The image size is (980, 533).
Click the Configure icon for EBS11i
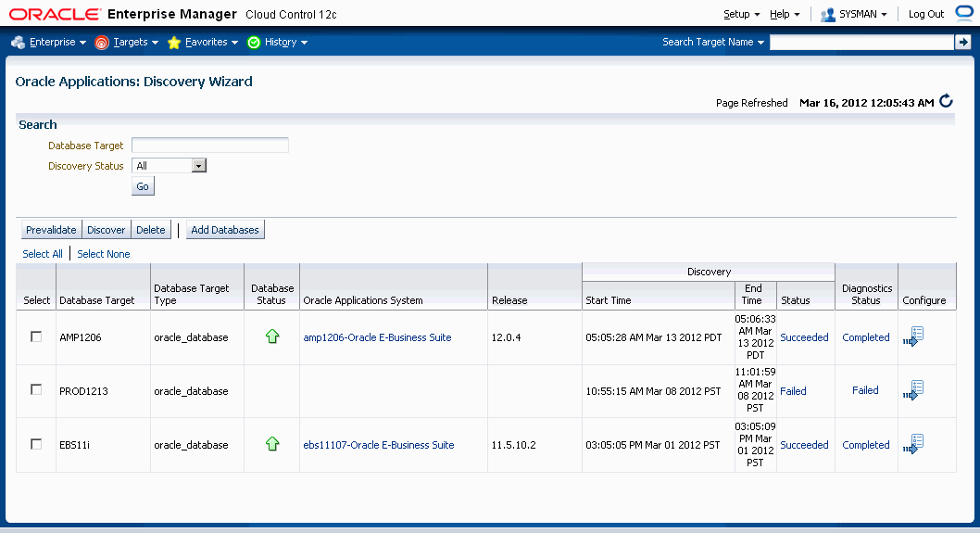(x=913, y=445)
